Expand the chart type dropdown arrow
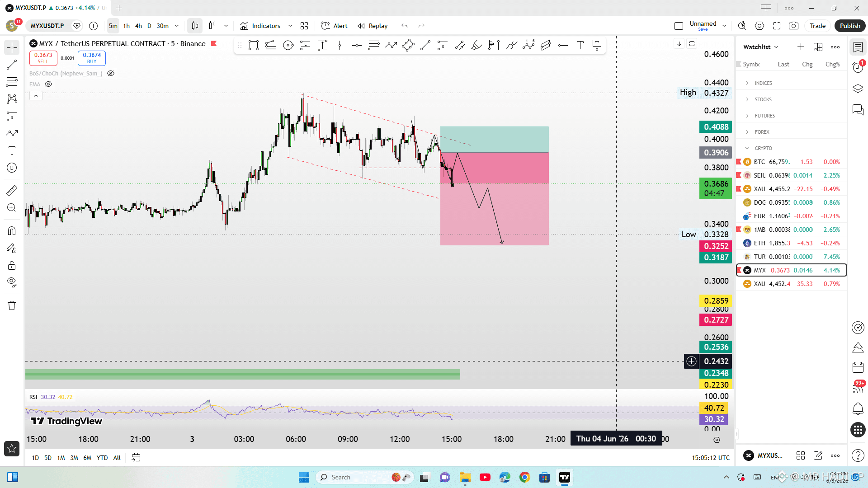The image size is (868, 488). click(226, 26)
